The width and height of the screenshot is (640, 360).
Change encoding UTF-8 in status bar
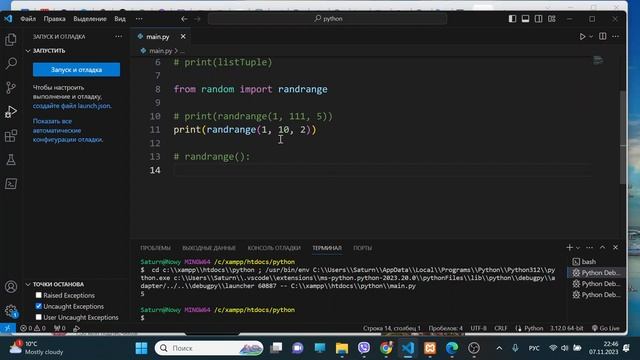click(478, 328)
